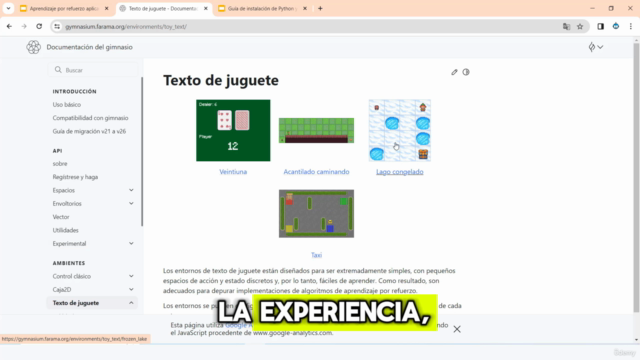Dismiss the analytics notice with X
Image resolution: width=640 pixels, height=360 pixels.
coord(457,329)
